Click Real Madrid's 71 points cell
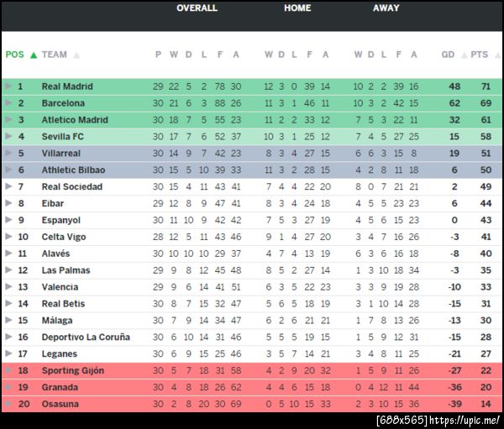 click(486, 86)
